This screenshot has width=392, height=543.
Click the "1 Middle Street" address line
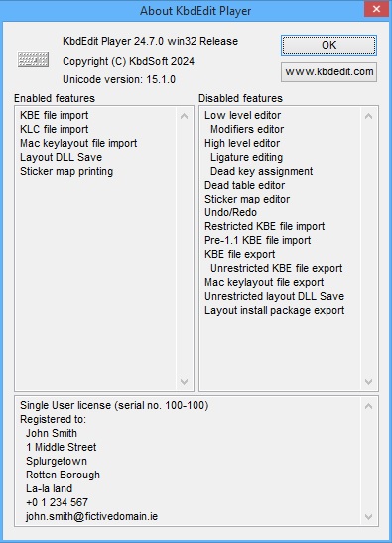(x=61, y=447)
